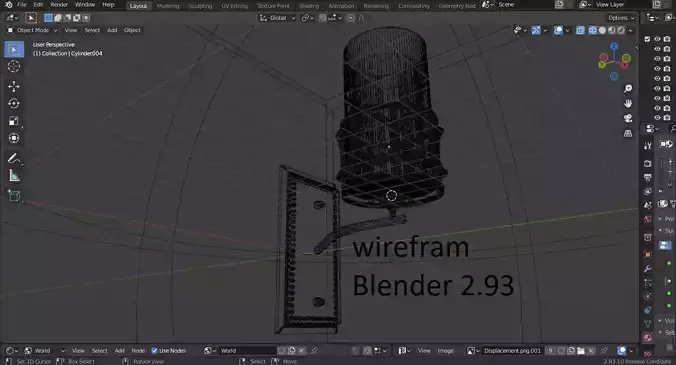Open node editor Node menu
The image size is (676, 365).
tap(138, 351)
